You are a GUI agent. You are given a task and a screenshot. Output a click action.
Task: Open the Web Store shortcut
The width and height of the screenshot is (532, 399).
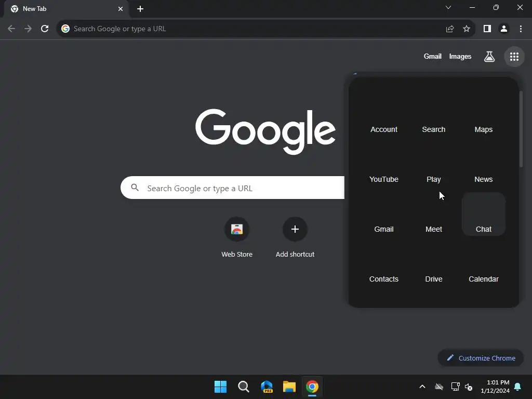237,237
